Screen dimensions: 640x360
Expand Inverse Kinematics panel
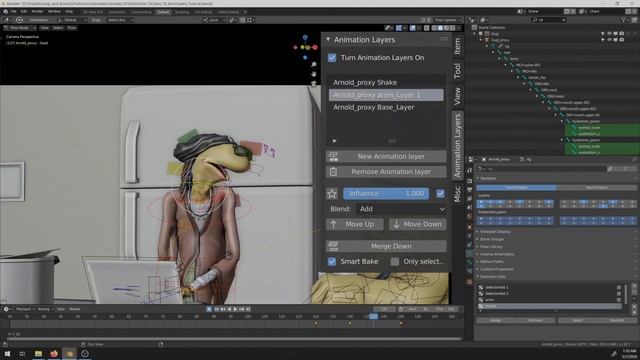click(x=497, y=254)
